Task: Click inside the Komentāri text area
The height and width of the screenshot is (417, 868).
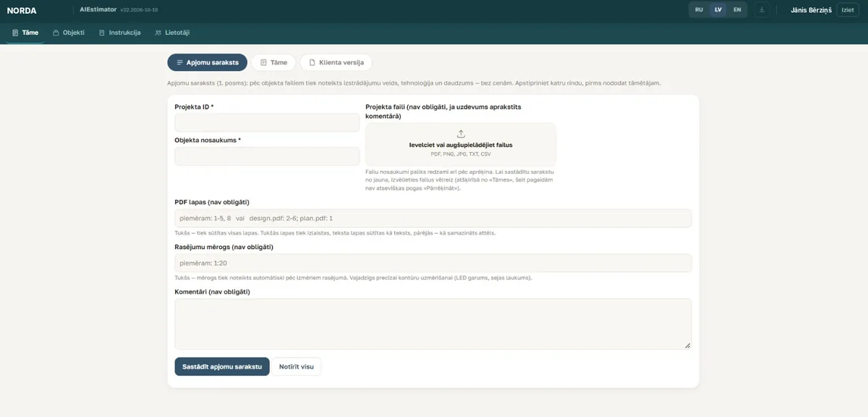Action: (433, 324)
